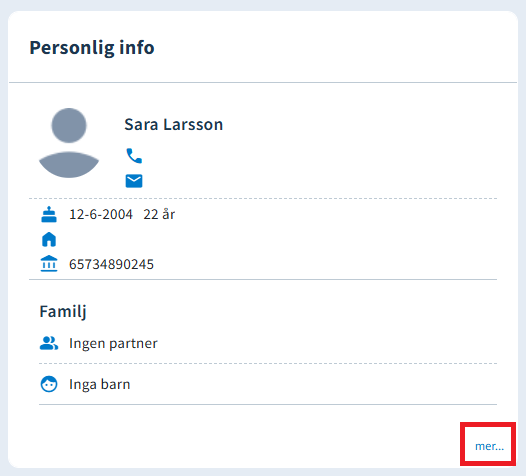Click the blue email envelope icon
Screen dimensions: 526x476
pos(134,181)
